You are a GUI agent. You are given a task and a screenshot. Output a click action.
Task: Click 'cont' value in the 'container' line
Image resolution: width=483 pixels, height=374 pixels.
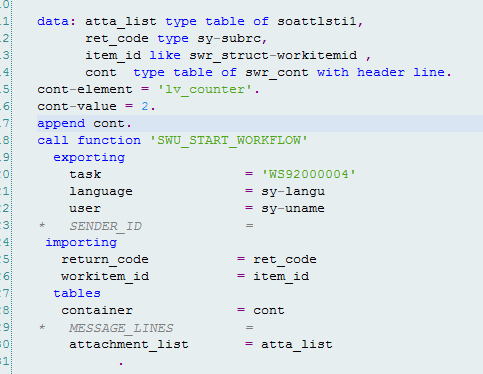pyautogui.click(x=269, y=311)
